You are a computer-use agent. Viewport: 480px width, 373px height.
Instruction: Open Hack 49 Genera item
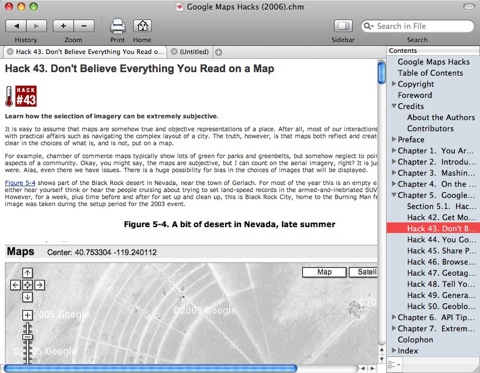441,295
